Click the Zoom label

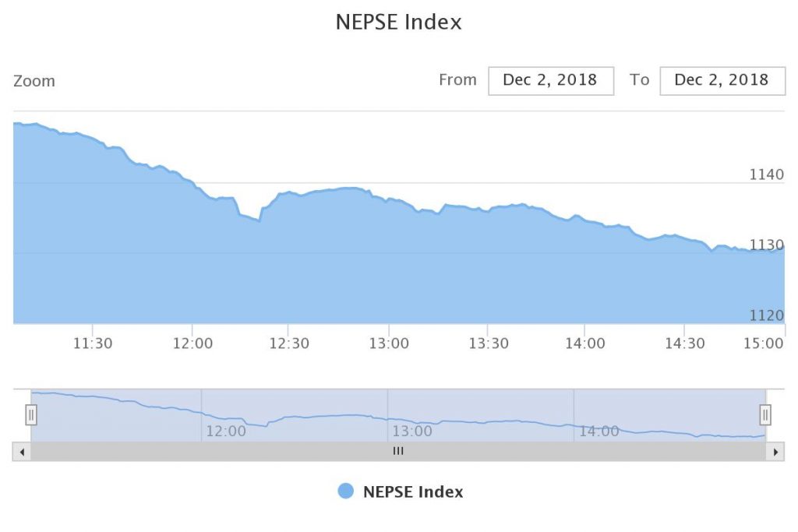[34, 81]
